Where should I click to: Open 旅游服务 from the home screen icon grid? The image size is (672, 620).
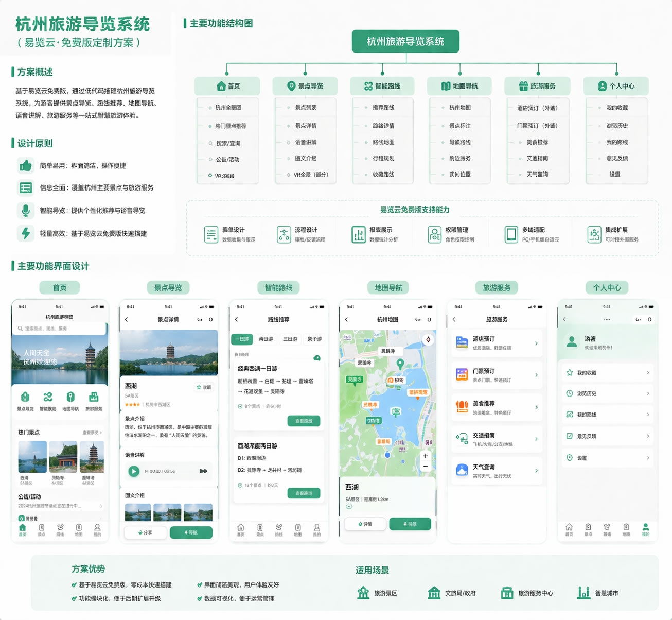coord(94,397)
